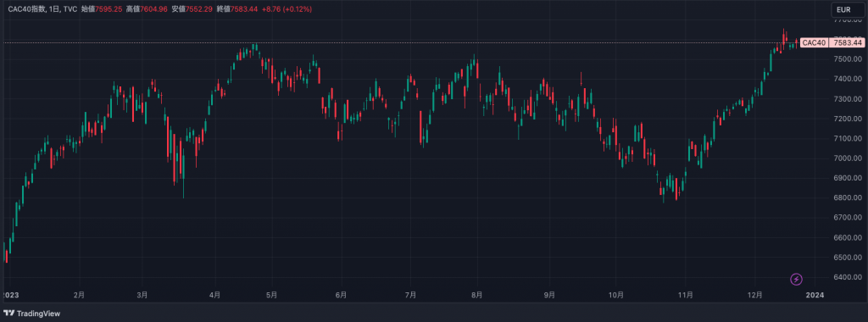Click the 7100.00 price axis label
Image resolution: width=868 pixels, height=322 pixels.
tap(848, 138)
